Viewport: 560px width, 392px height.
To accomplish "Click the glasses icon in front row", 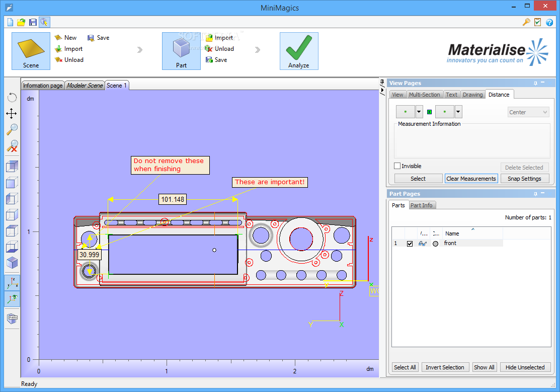I will (x=423, y=244).
